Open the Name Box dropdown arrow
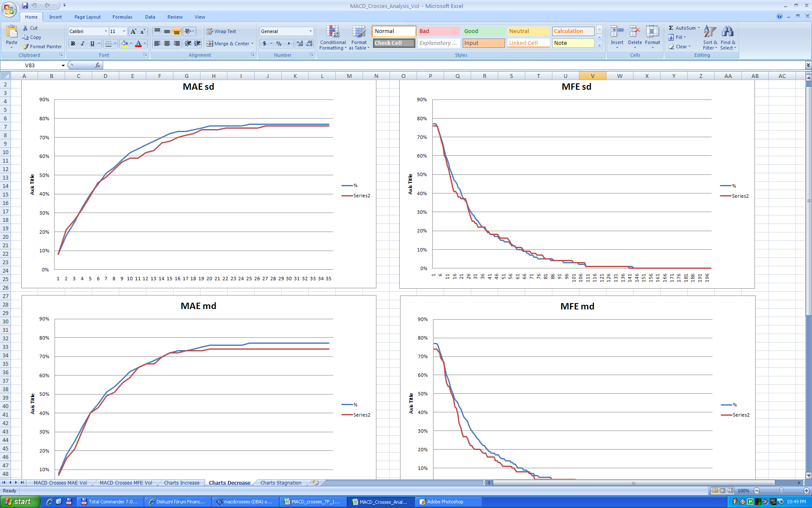The width and height of the screenshot is (812, 508). click(x=63, y=66)
